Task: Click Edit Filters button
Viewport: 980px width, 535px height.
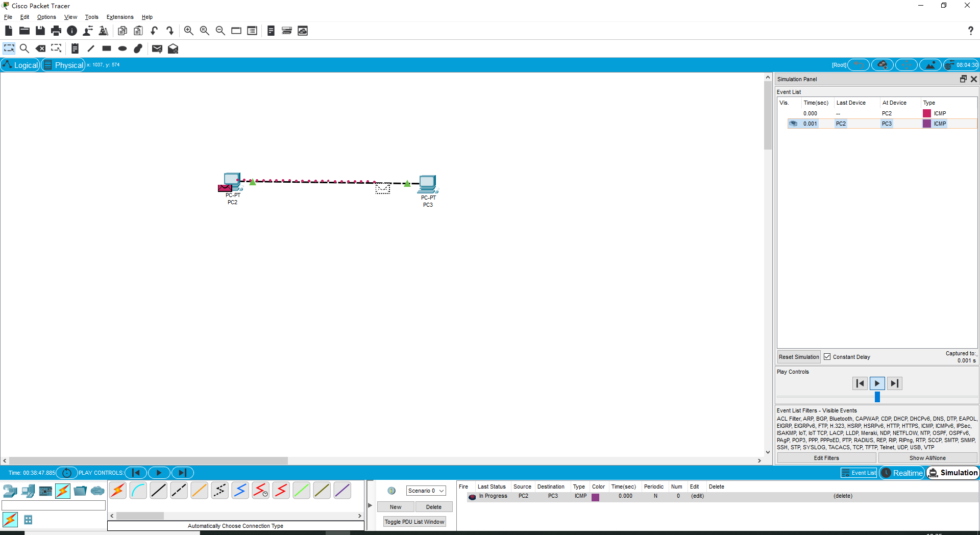Action: coord(826,458)
